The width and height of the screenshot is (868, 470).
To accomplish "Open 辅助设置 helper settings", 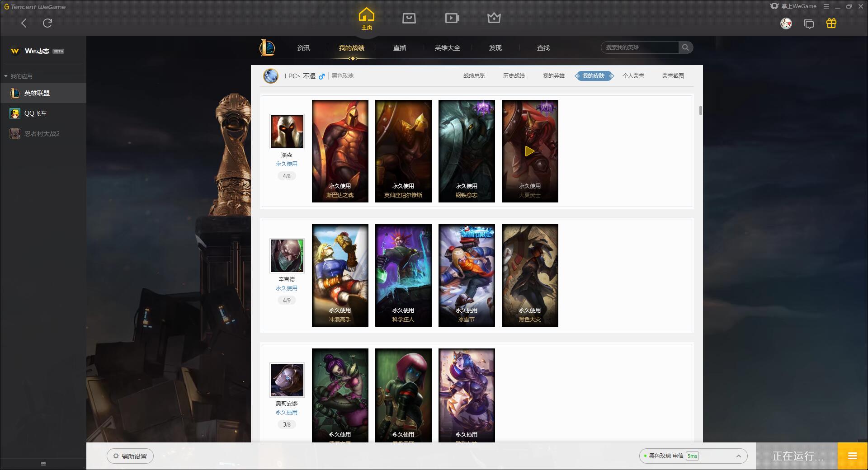I will click(x=130, y=456).
